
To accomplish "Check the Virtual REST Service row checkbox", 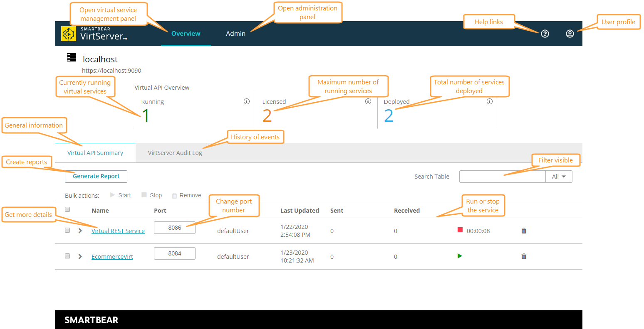I will tap(67, 230).
